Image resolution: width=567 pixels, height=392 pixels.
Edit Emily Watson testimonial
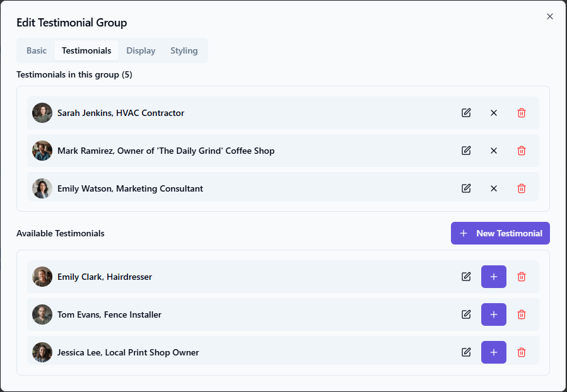pyautogui.click(x=466, y=188)
